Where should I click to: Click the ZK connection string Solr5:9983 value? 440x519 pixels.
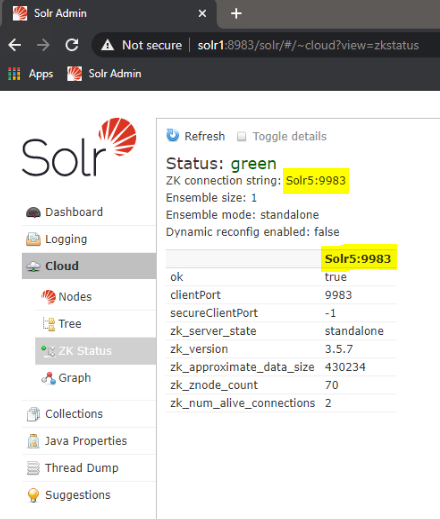(x=316, y=181)
